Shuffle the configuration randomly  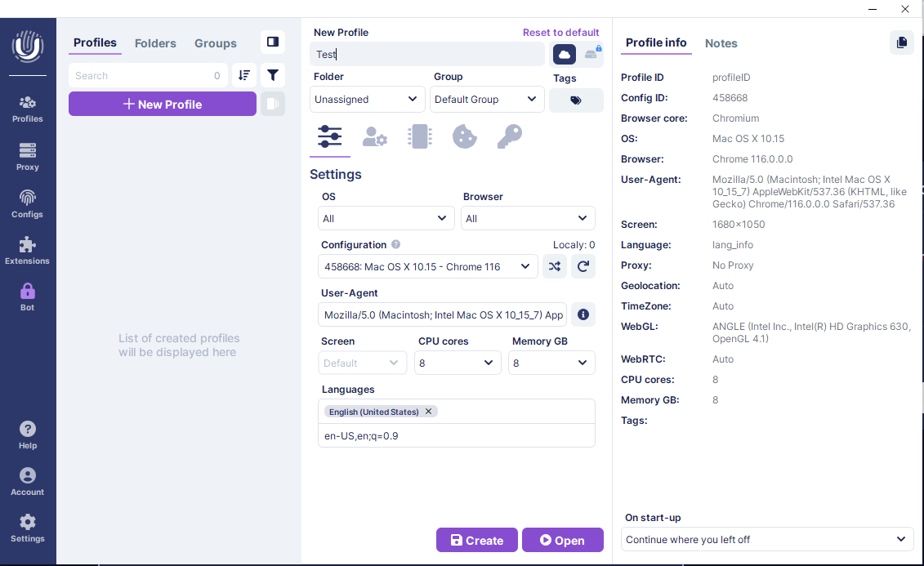pos(555,266)
